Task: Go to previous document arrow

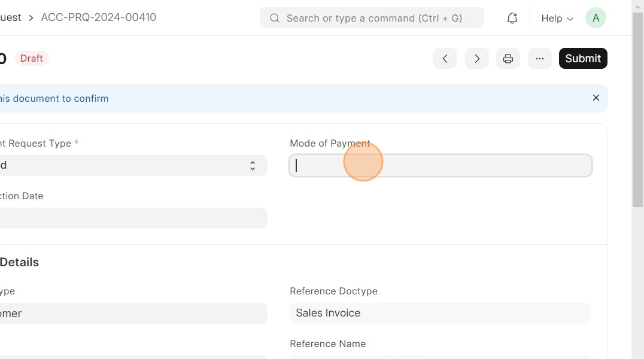Action: click(445, 59)
